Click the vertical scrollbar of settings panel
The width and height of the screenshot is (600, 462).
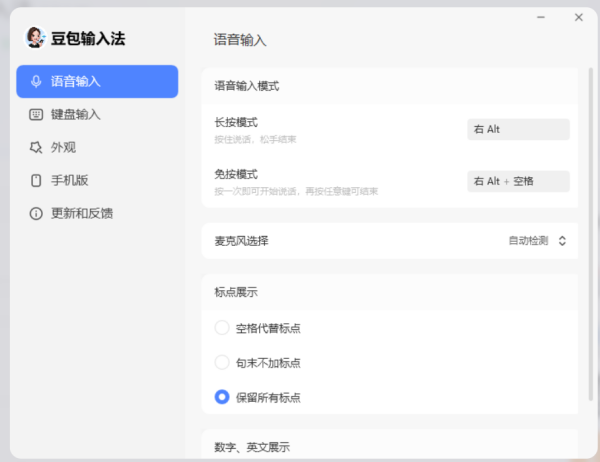point(591,234)
